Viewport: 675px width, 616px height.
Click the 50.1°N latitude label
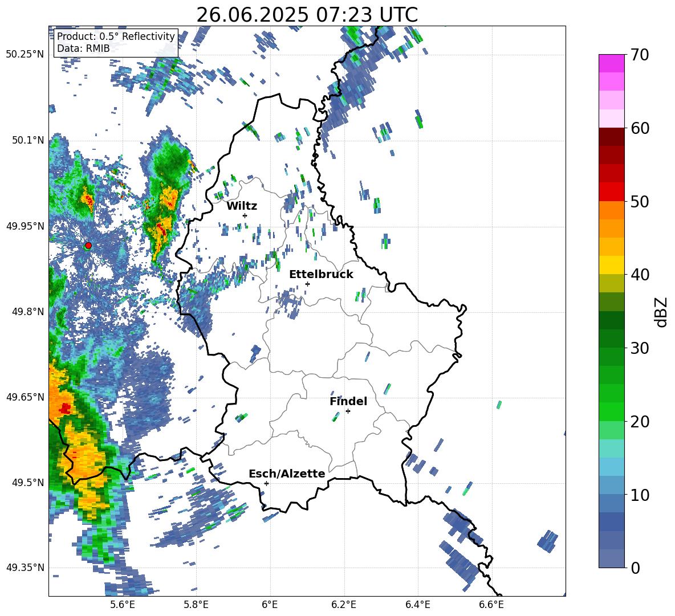click(x=29, y=140)
